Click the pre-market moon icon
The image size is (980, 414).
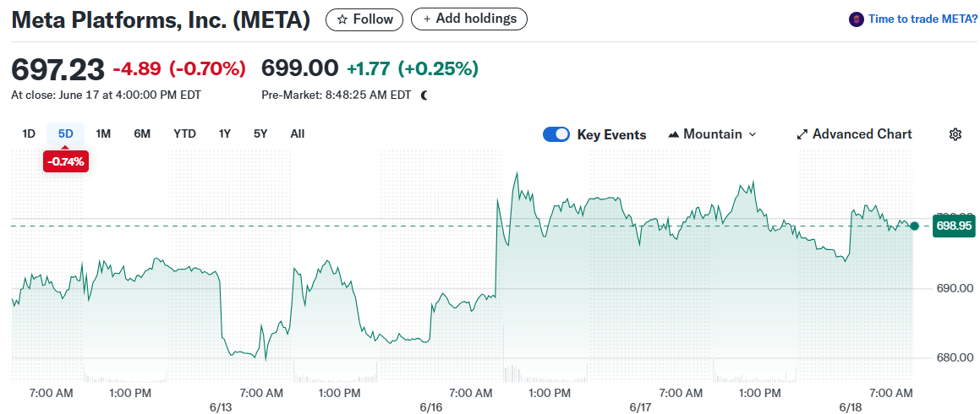[x=424, y=95]
